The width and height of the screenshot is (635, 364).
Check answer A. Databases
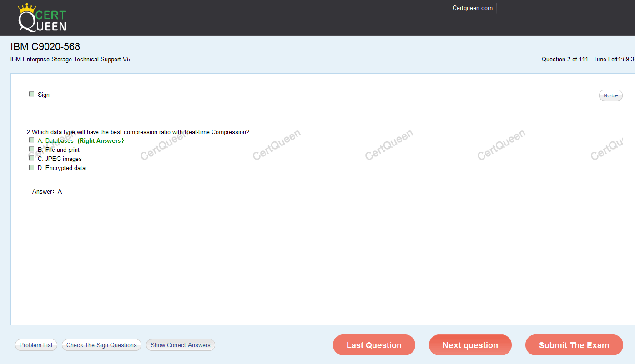[31, 140]
